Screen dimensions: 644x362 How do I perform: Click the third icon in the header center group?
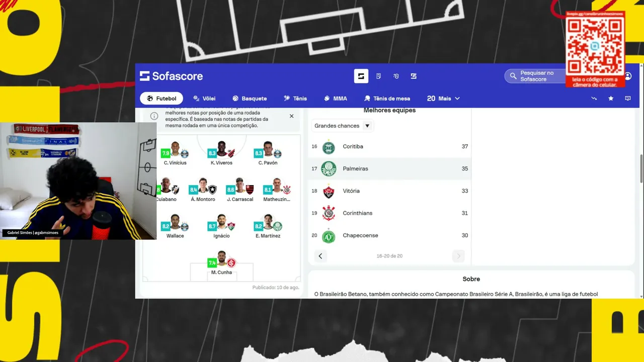point(396,76)
